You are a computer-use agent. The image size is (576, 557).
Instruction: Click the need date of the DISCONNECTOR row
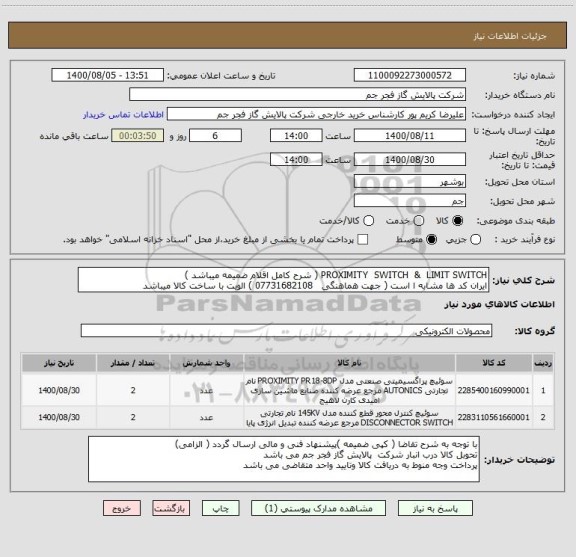click(59, 417)
